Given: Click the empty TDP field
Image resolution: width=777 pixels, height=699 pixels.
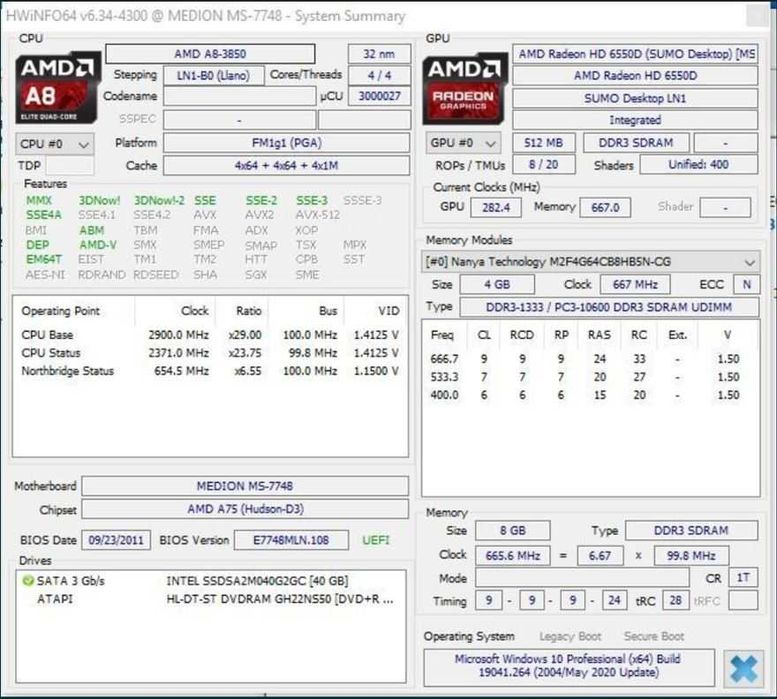Looking at the screenshot, I should [x=70, y=165].
